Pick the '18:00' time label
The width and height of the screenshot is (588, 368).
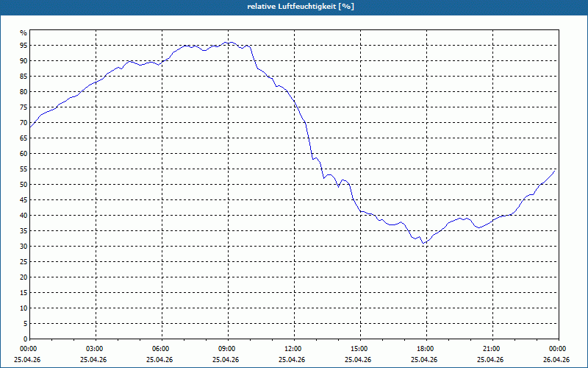(x=425, y=349)
